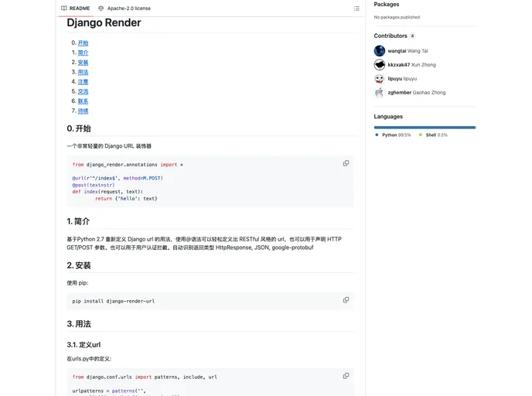
Task: Click the green Shell language dot
Action: [x=421, y=135]
